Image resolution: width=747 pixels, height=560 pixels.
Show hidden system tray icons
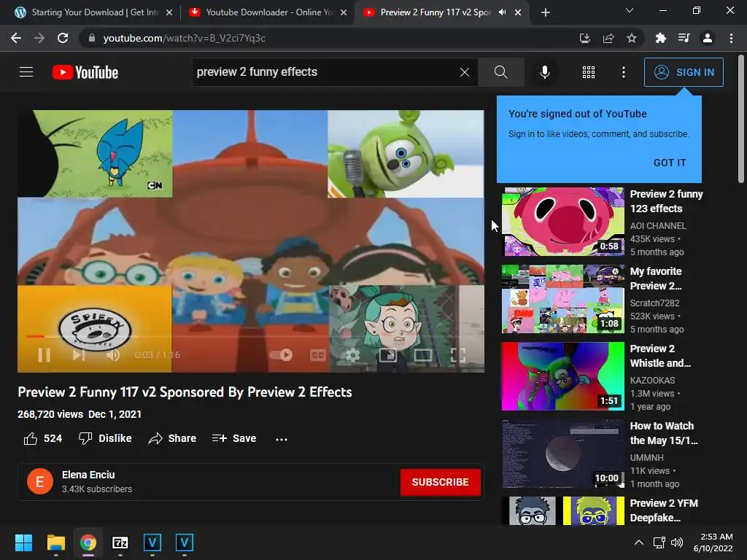639,542
